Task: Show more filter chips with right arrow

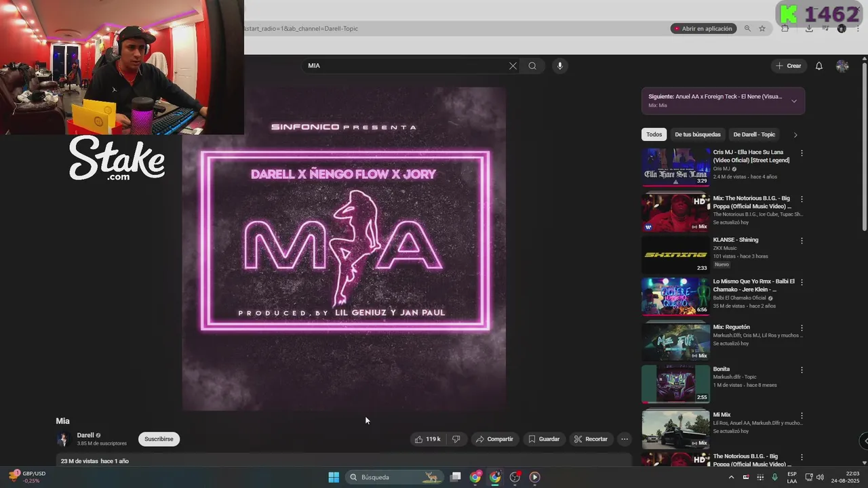Action: point(795,134)
